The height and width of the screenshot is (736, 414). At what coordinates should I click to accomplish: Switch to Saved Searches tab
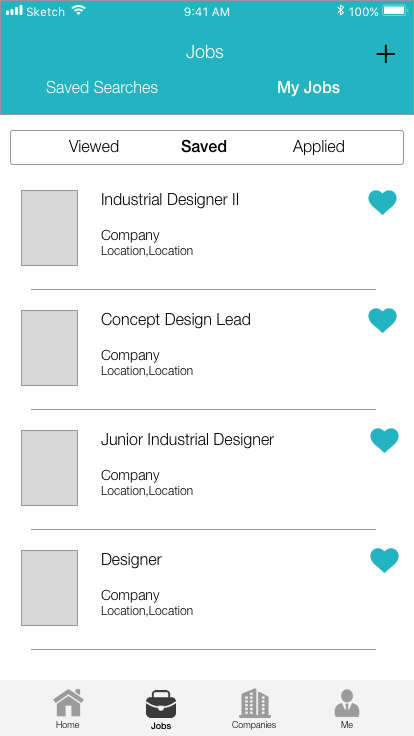(102, 87)
